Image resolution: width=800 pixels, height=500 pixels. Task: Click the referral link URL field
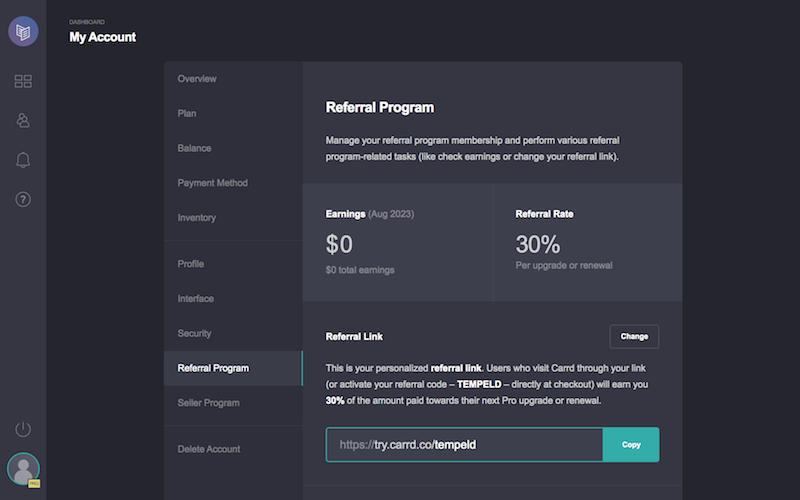[x=464, y=444]
